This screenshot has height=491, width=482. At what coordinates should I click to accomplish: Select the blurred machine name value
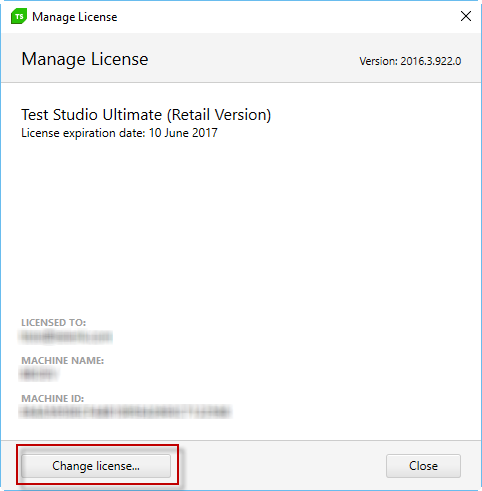point(38,374)
